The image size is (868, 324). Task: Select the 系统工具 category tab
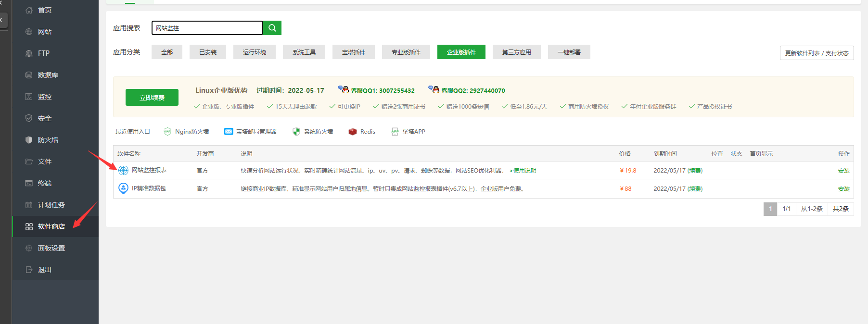tap(304, 52)
